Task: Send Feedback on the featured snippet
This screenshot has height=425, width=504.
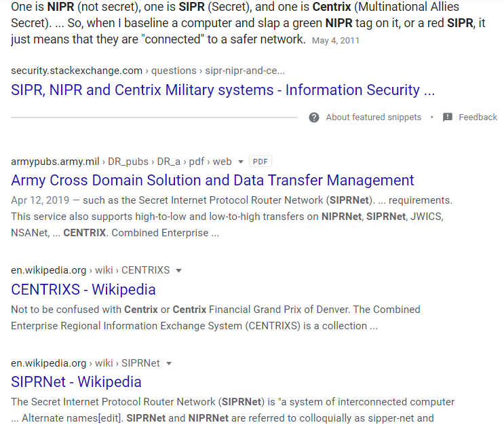Action: coord(478,117)
